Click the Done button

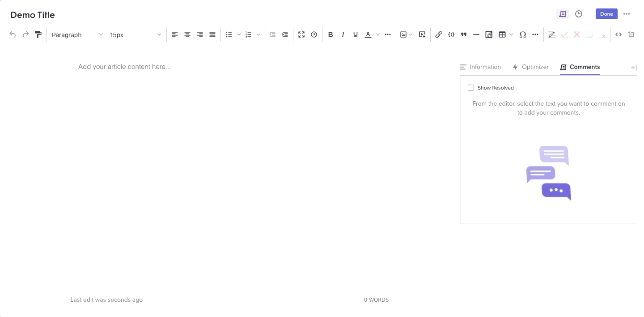606,14
